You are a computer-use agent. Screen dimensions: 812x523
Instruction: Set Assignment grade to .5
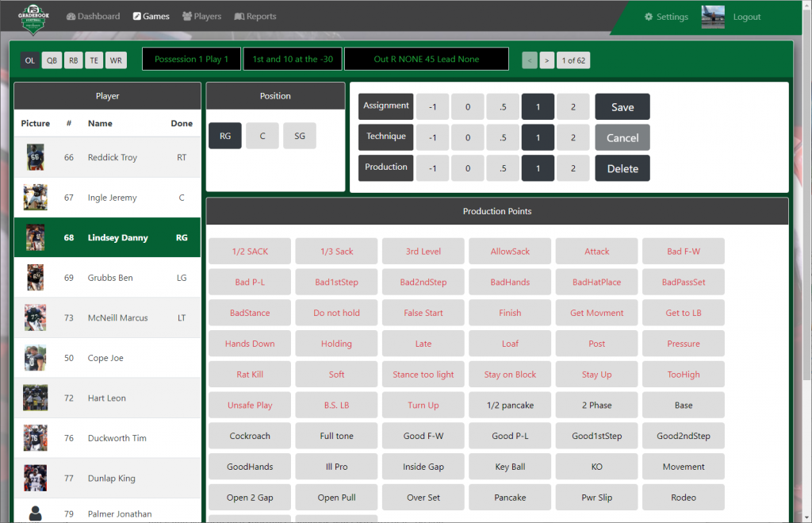pyautogui.click(x=503, y=107)
